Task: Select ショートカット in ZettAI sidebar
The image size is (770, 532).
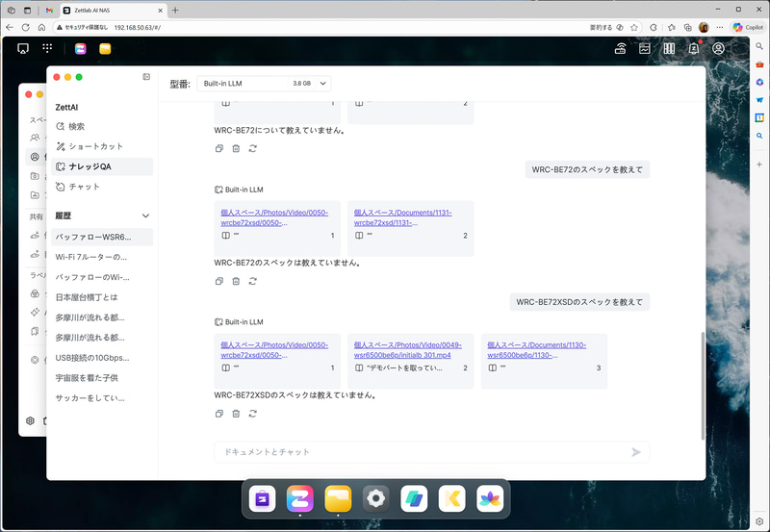Action: [102, 146]
